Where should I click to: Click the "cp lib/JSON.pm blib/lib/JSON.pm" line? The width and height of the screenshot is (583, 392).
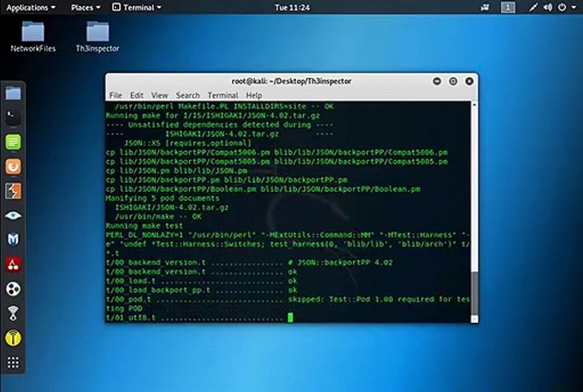[x=176, y=171]
